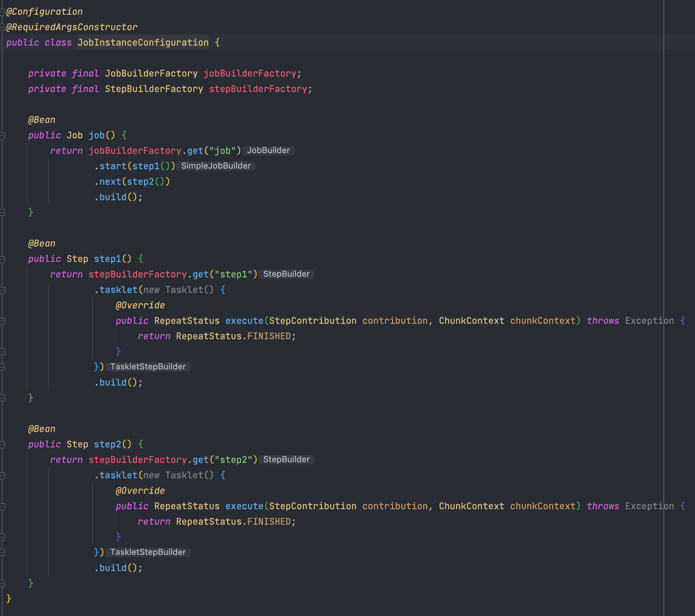
Task: Click fold-end marker at job() closing brace
Action: [2, 212]
